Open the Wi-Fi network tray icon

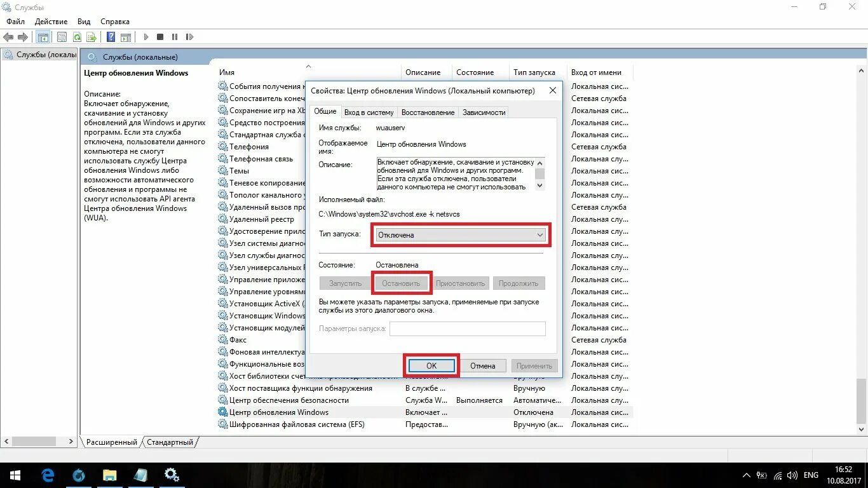[777, 475]
